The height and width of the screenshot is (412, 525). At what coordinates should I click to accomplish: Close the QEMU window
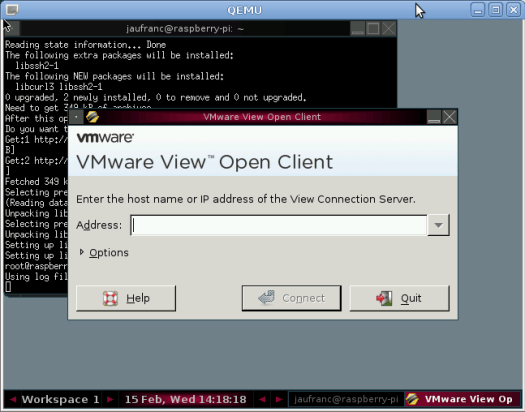[x=513, y=10]
